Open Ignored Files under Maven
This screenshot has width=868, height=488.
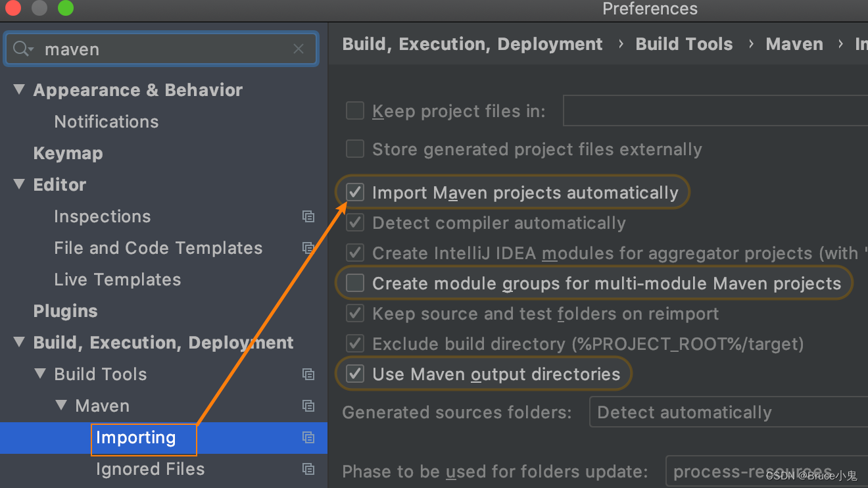[151, 469]
